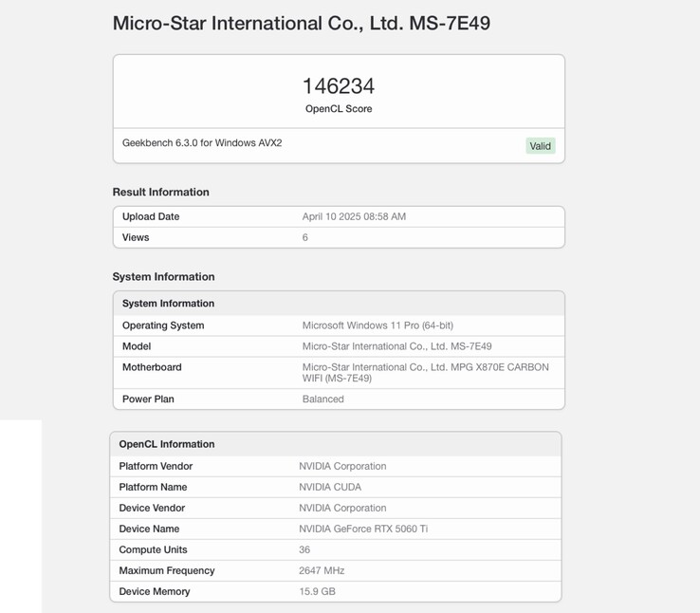Click the 146234 OpenCL score number
This screenshot has height=613, width=700.
point(339,86)
